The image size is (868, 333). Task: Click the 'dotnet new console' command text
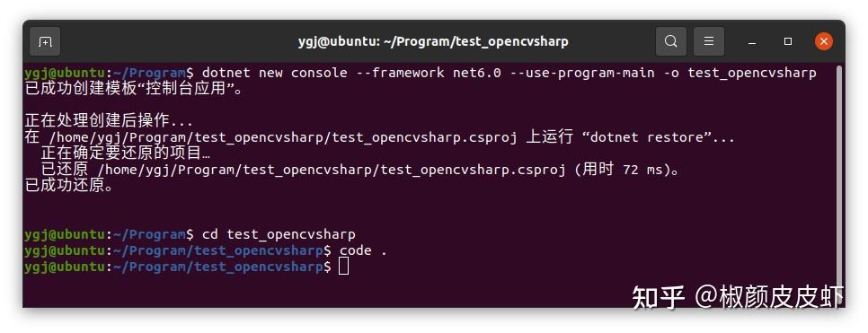[x=275, y=73]
